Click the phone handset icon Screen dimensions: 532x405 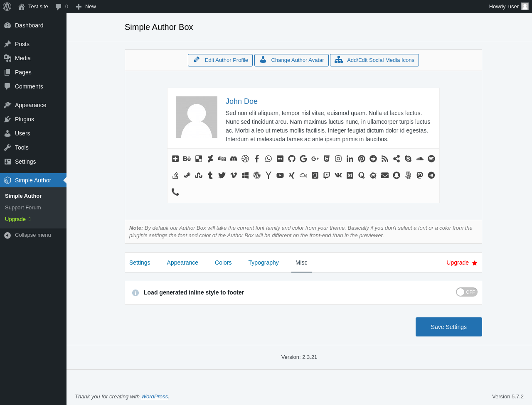point(175,192)
